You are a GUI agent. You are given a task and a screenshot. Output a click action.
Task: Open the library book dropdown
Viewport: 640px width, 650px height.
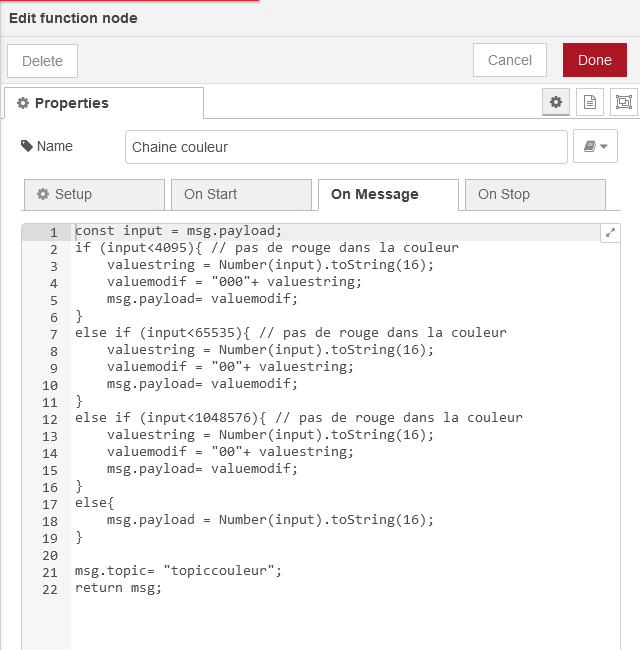point(595,146)
